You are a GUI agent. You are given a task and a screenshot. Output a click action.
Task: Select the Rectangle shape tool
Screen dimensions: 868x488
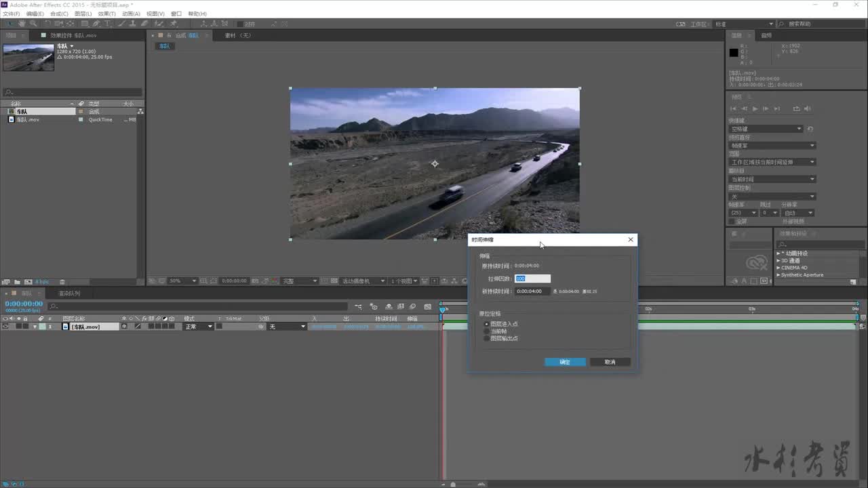(x=85, y=24)
